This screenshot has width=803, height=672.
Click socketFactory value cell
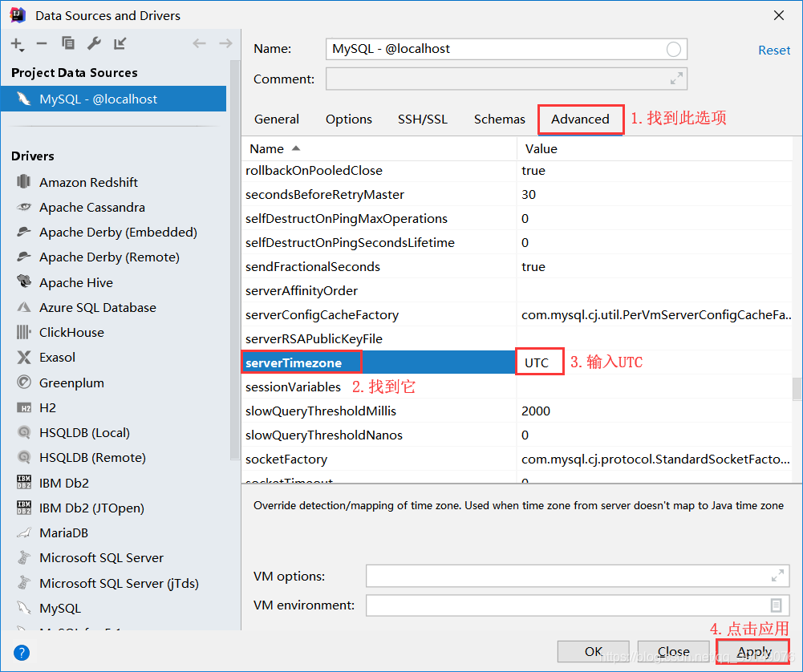(654, 459)
